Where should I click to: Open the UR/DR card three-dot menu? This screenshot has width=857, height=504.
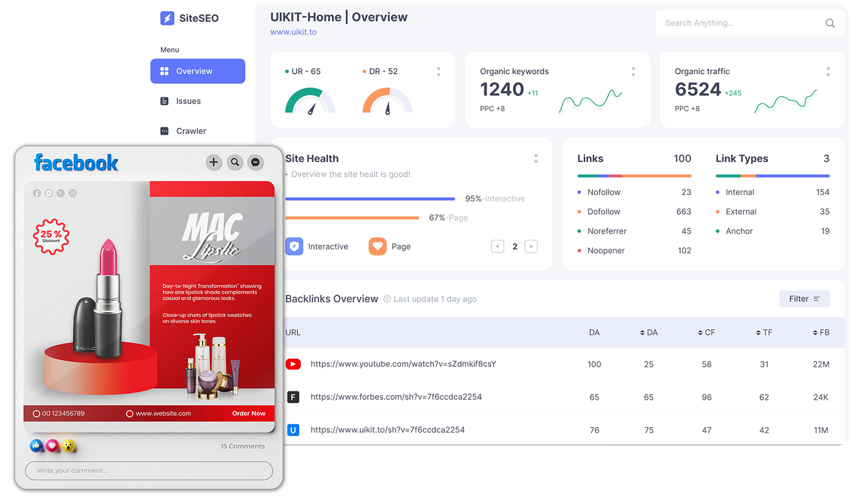pos(438,72)
